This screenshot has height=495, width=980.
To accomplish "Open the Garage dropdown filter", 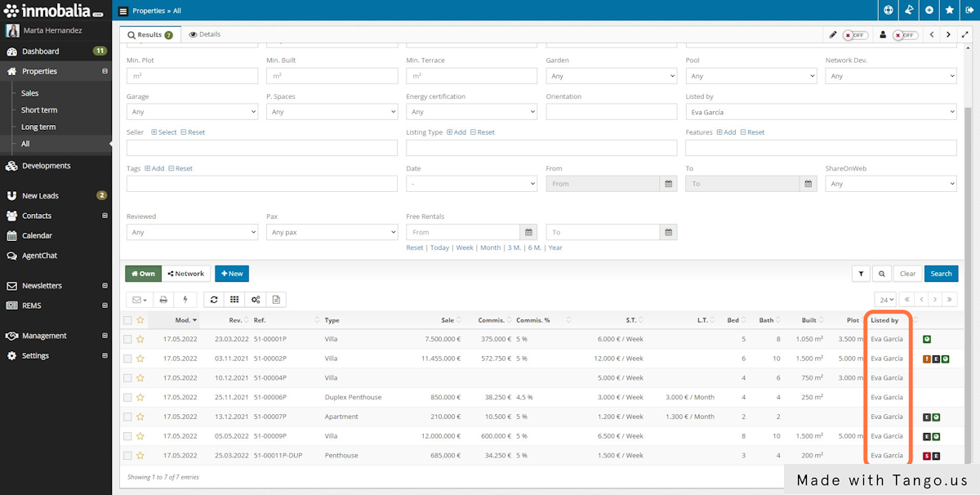I will tap(192, 110).
